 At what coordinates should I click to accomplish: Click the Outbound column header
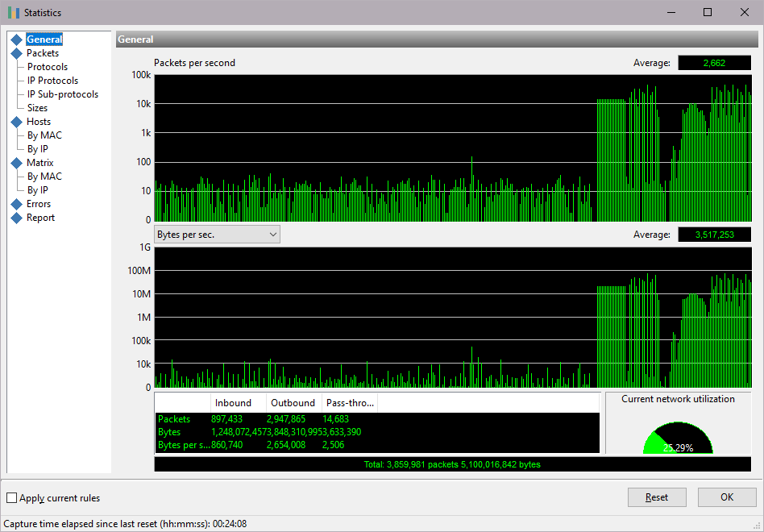(x=292, y=402)
